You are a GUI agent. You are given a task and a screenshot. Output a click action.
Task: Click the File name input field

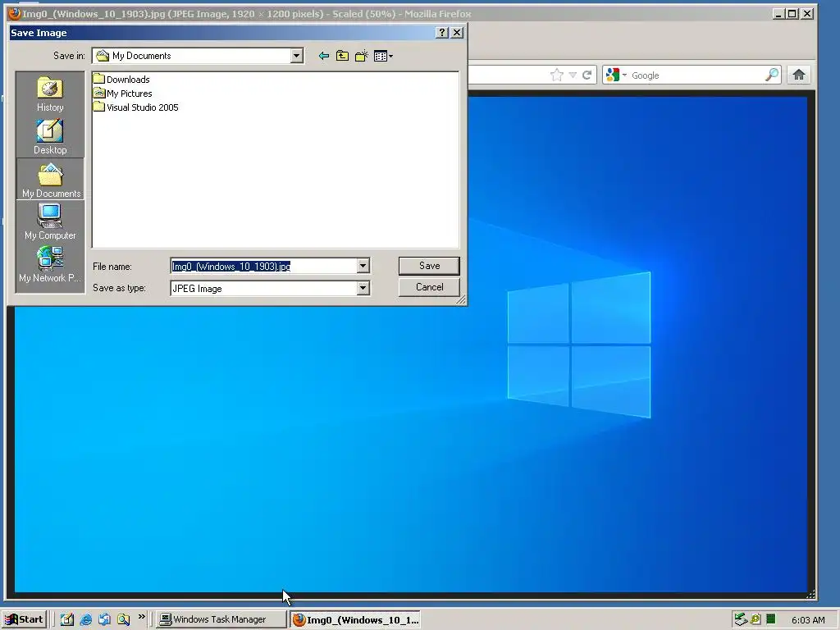263,266
